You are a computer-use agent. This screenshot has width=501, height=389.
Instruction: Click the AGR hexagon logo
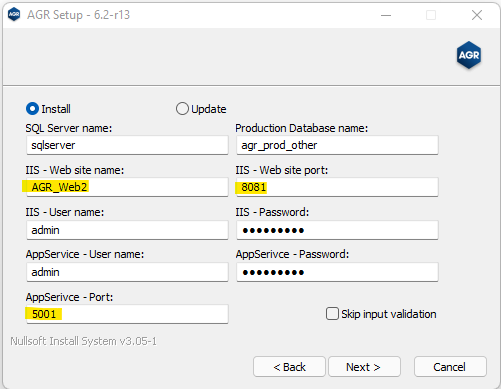[469, 55]
